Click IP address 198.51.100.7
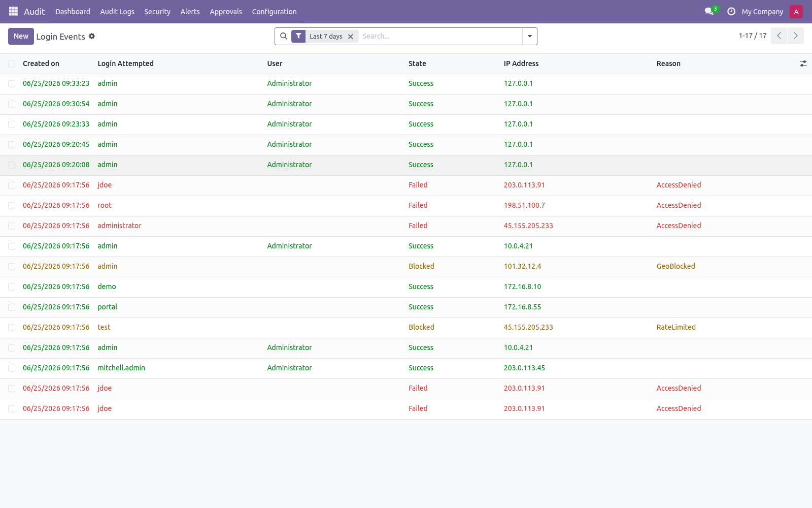The height and width of the screenshot is (508, 812). (524, 205)
